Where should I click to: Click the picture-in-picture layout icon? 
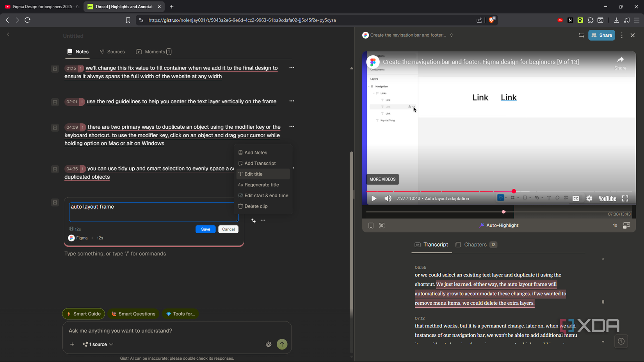626,225
